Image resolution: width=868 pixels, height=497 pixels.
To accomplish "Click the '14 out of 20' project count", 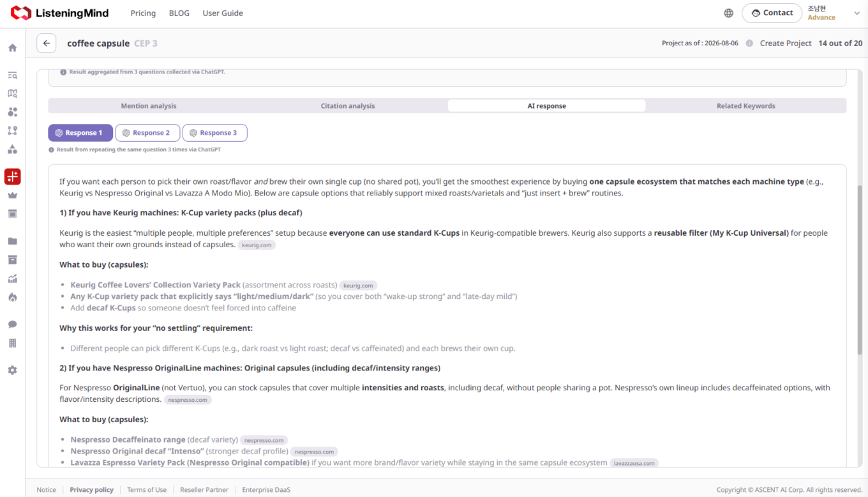I will (x=840, y=43).
